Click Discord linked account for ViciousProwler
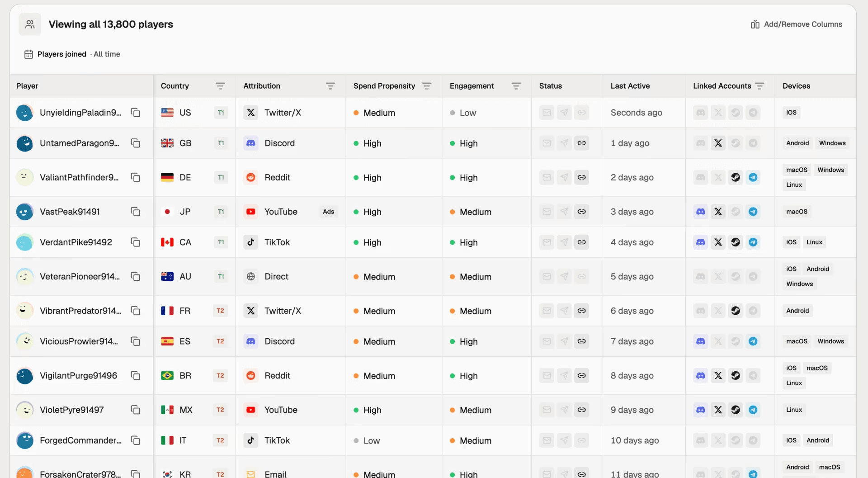Screen dimensions: 868x478 [701, 341]
